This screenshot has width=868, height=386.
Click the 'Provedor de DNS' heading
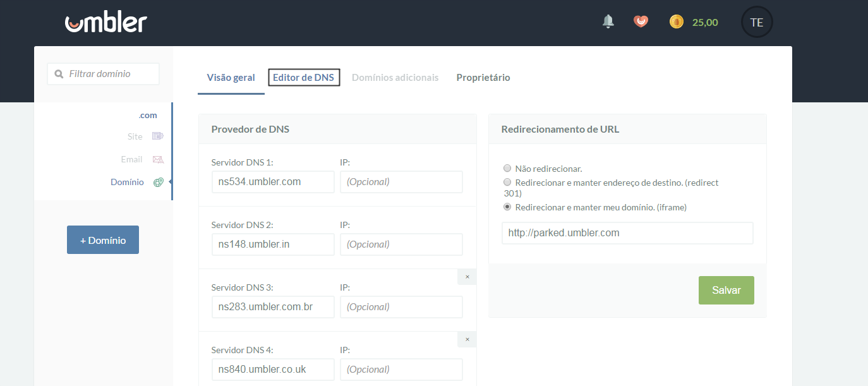pos(250,129)
